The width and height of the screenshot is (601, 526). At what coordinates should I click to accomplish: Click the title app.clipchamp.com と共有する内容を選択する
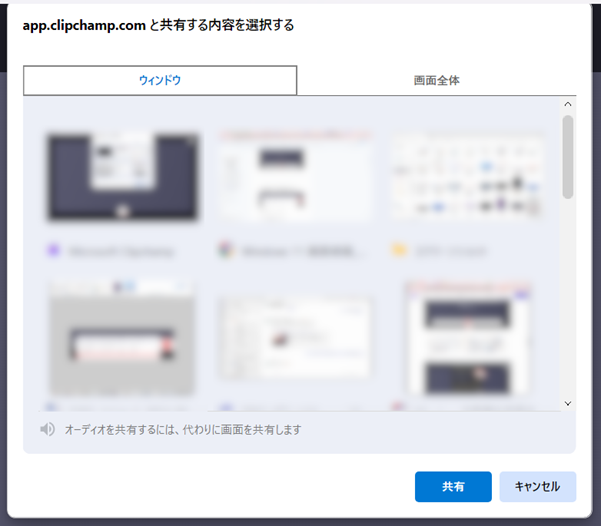tap(158, 25)
